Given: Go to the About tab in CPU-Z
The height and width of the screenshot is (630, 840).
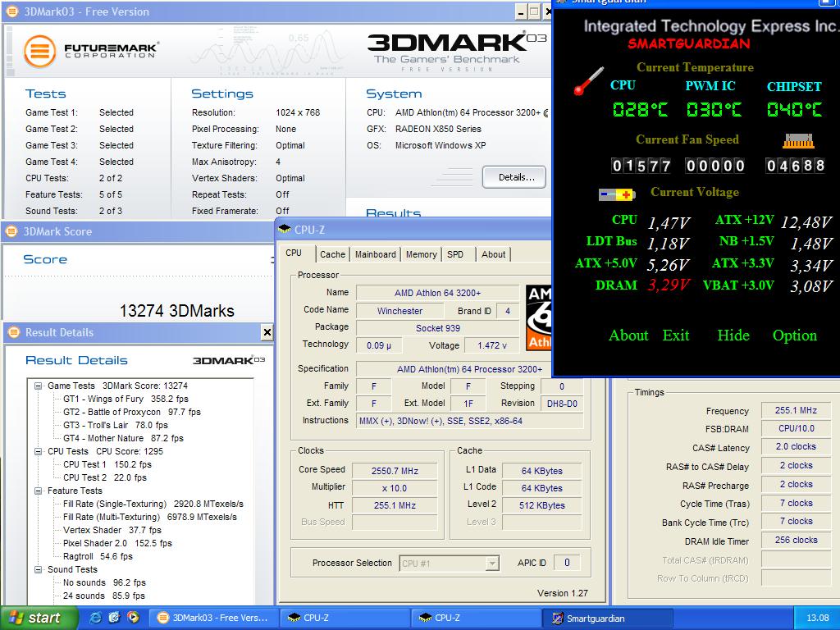Looking at the screenshot, I should pos(493,254).
